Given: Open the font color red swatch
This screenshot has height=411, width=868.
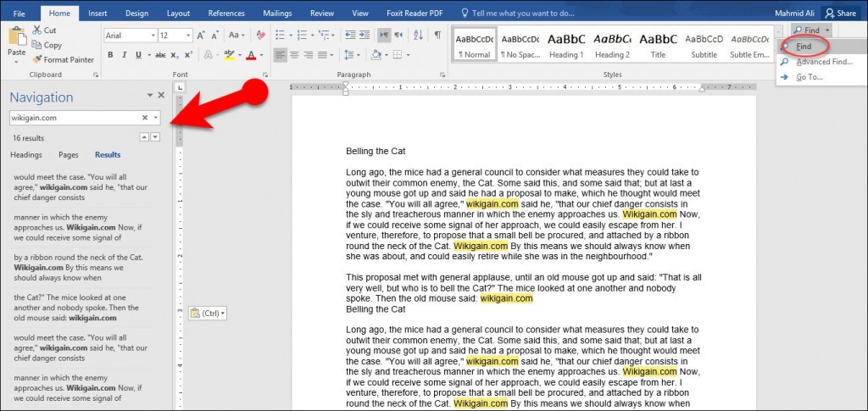Looking at the screenshot, I should pos(249,55).
